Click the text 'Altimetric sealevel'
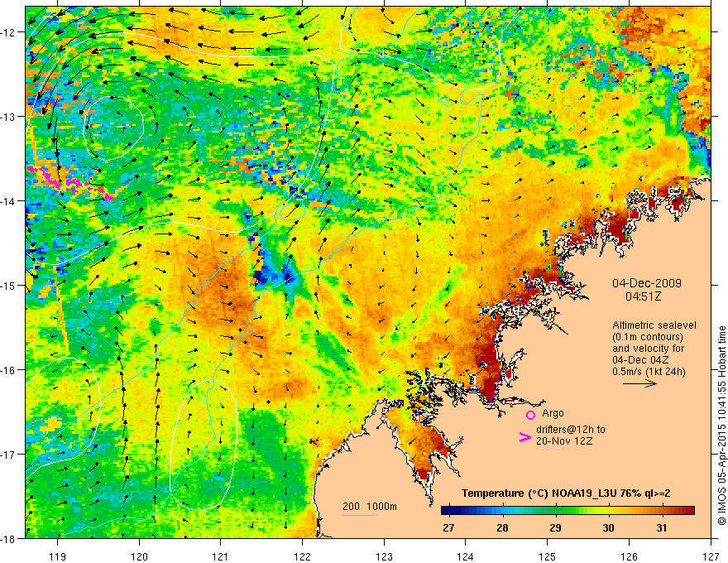The height and width of the screenshot is (563, 728). (654, 325)
